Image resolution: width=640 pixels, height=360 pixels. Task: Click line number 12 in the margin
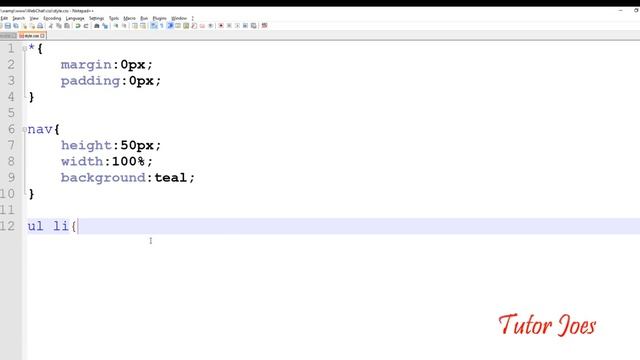pos(8,226)
